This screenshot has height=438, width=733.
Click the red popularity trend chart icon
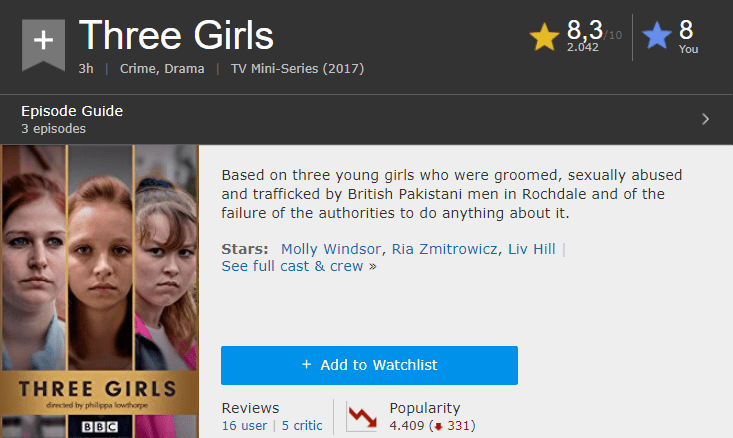361,416
